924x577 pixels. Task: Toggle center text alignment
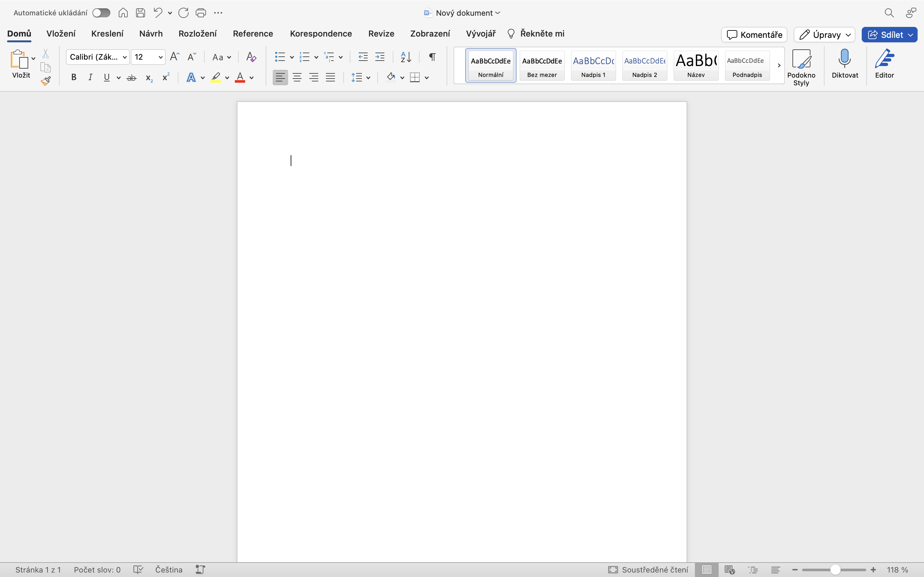point(297,77)
